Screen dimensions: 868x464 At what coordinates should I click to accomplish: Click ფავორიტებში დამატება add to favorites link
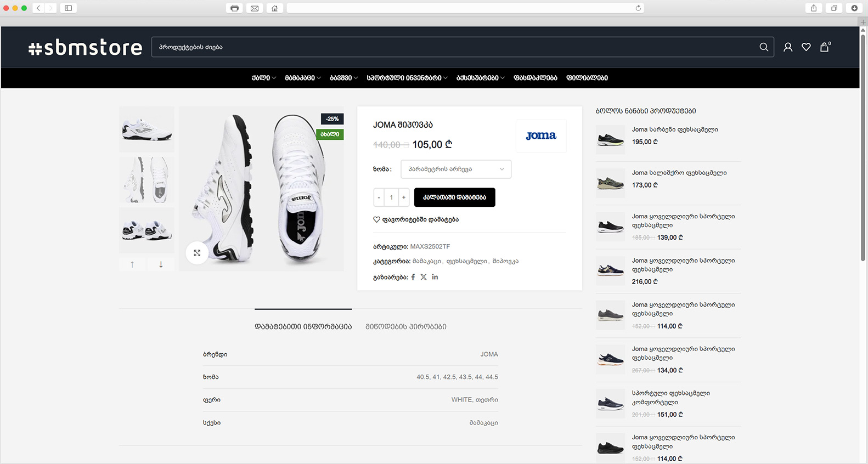point(416,219)
